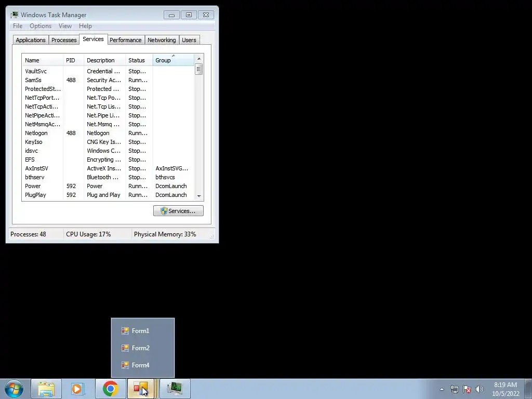
Task: Click the AxInstSVG... group cell
Action: [x=171, y=168]
